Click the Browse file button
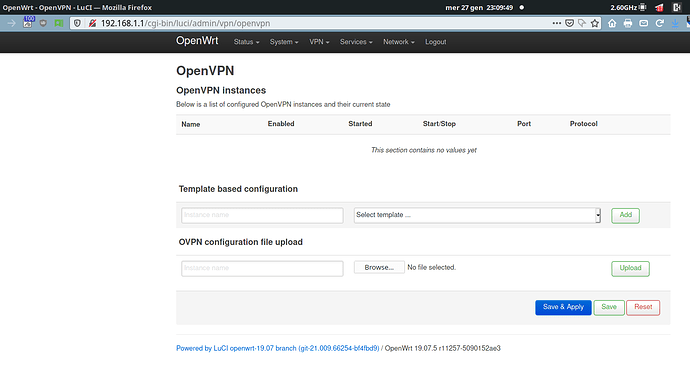 (x=379, y=267)
